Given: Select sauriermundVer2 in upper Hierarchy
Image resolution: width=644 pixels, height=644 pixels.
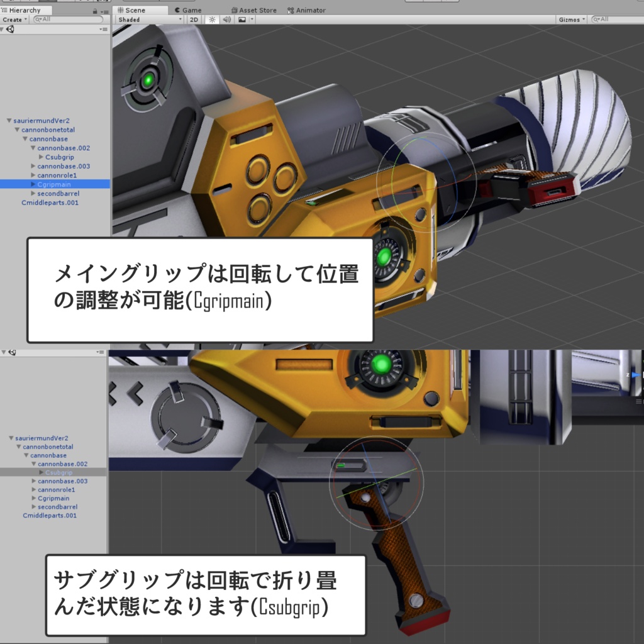Looking at the screenshot, I should (x=42, y=120).
